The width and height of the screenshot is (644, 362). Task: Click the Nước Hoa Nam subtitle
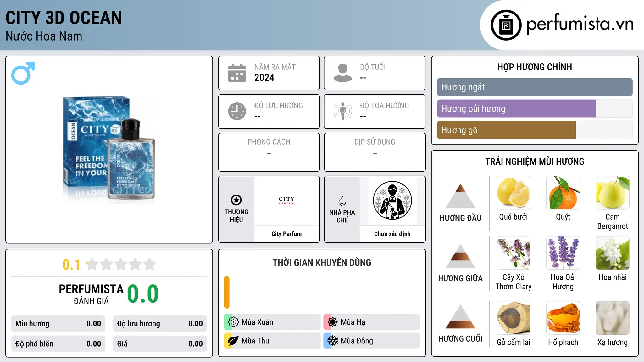pyautogui.click(x=44, y=36)
